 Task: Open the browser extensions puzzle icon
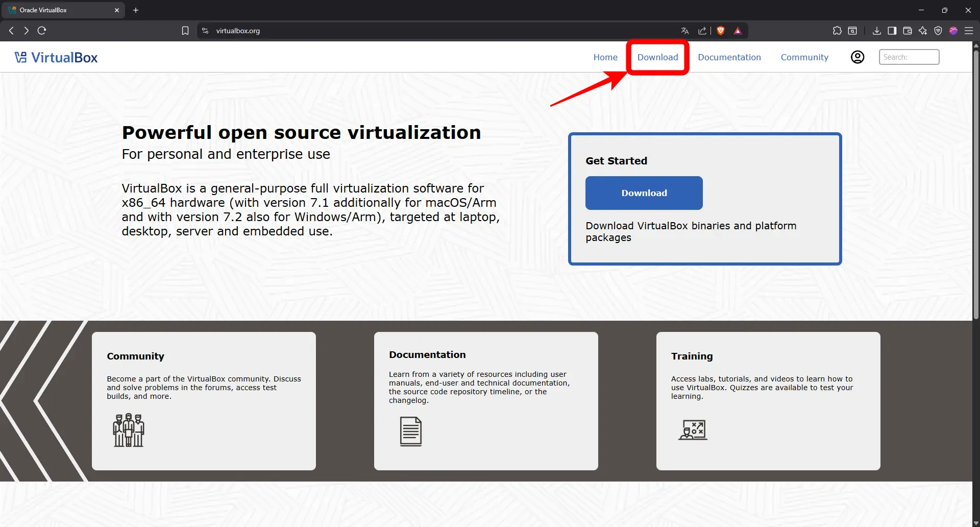click(x=837, y=31)
